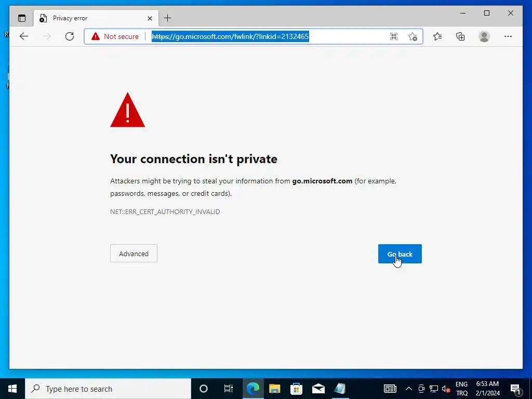Open Task View on taskbar
532x399 pixels.
[229, 389]
